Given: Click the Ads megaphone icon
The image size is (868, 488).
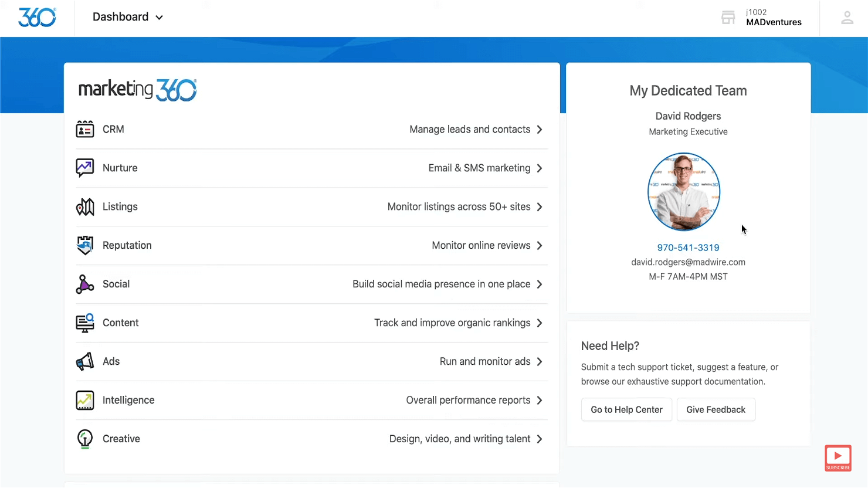Looking at the screenshot, I should click(x=85, y=361).
